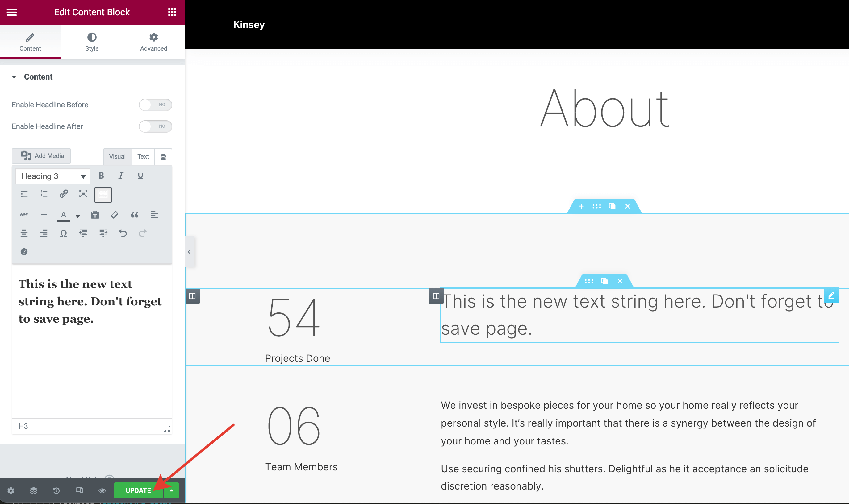Collapse the Content section
Image resolution: width=849 pixels, height=504 pixels.
(x=14, y=77)
